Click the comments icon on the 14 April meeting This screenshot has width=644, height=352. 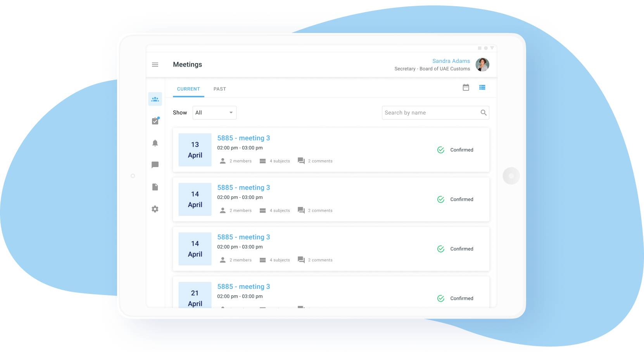point(301,210)
